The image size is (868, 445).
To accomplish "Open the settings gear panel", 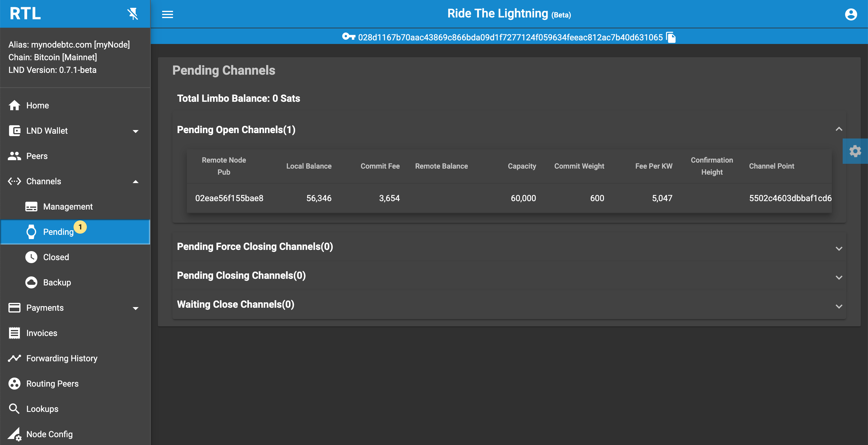I will click(x=855, y=151).
